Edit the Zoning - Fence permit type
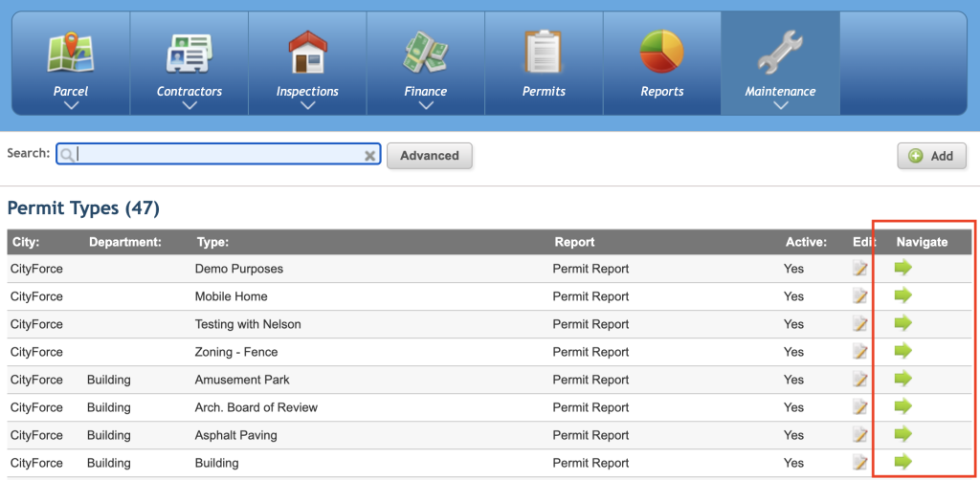Image resolution: width=980 pixels, height=480 pixels. pos(860,352)
